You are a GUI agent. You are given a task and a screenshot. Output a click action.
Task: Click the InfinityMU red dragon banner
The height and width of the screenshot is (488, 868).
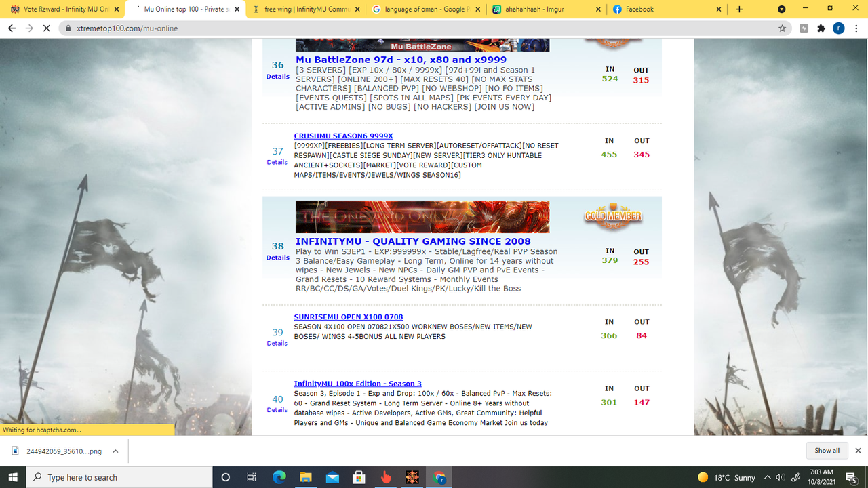tap(422, 217)
